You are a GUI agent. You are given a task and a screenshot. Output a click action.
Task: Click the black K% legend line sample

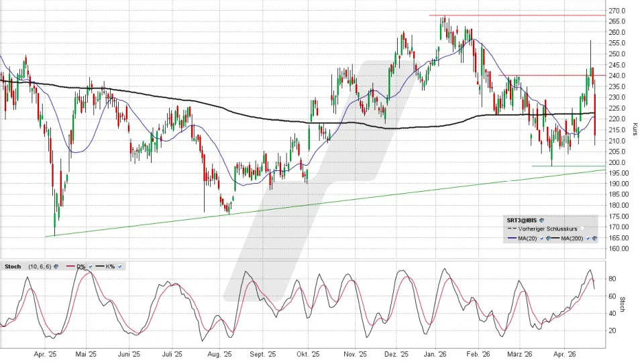[100, 266]
